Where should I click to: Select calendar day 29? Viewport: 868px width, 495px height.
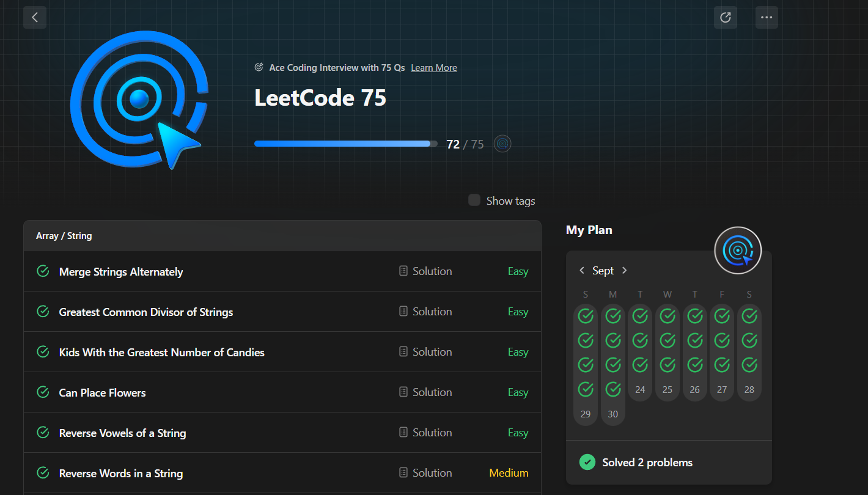point(586,414)
